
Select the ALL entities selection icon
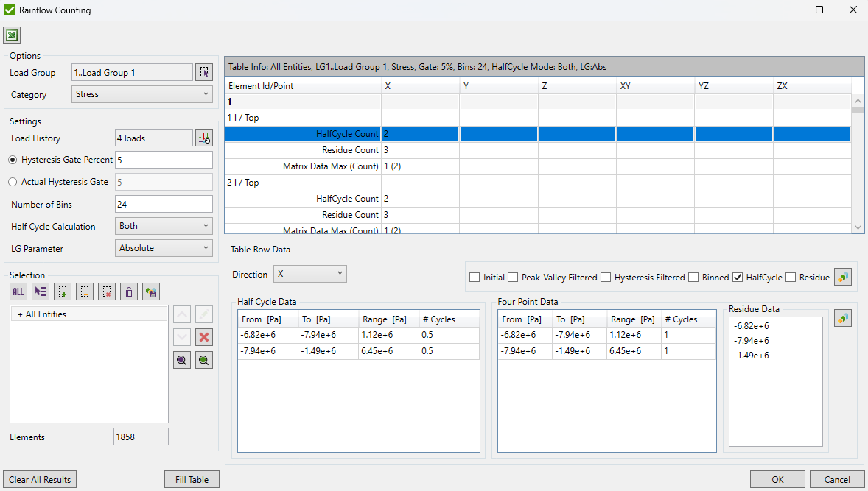click(x=18, y=292)
